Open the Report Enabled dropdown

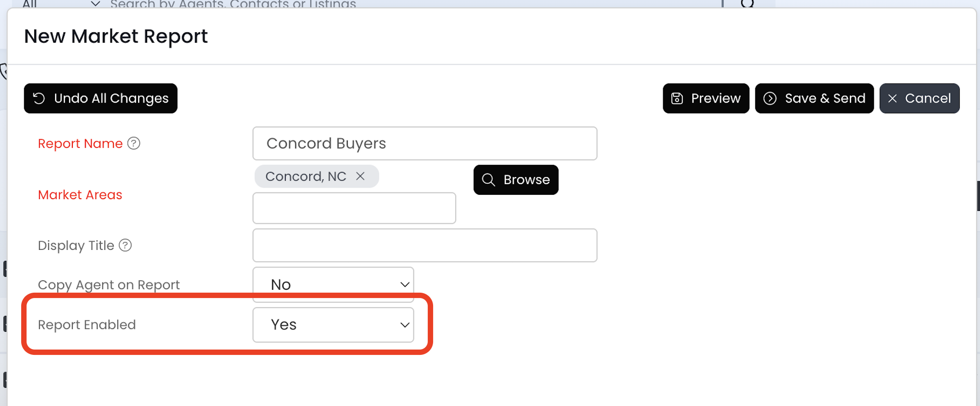(x=333, y=325)
